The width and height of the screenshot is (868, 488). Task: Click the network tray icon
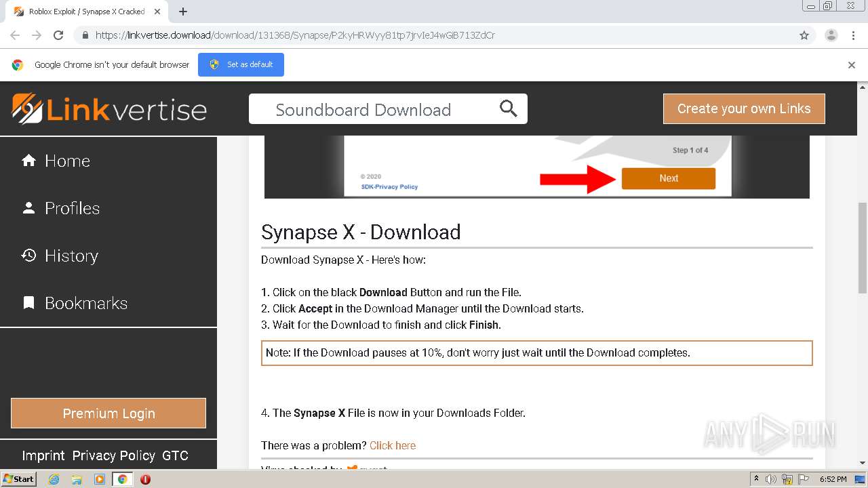787,479
